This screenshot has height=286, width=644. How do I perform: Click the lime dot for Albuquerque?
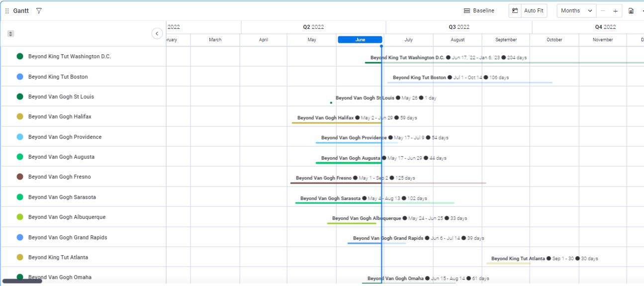coord(20,217)
